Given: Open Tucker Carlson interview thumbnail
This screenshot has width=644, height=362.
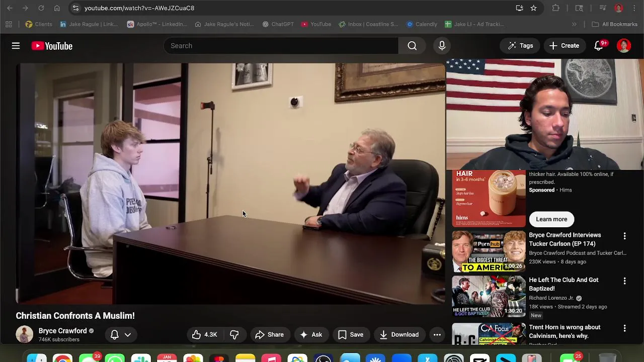Looking at the screenshot, I should [x=489, y=251].
